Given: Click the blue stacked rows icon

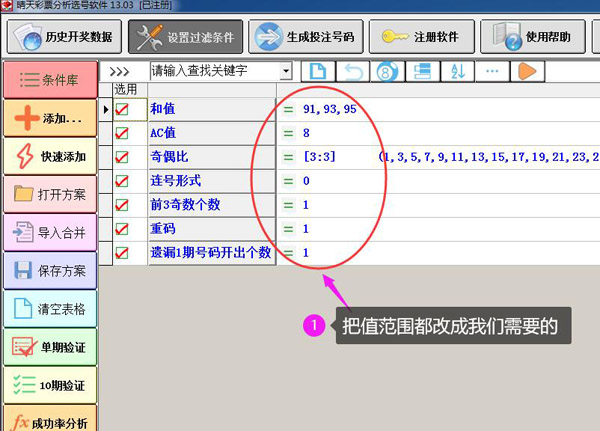Looking at the screenshot, I should pos(422,71).
